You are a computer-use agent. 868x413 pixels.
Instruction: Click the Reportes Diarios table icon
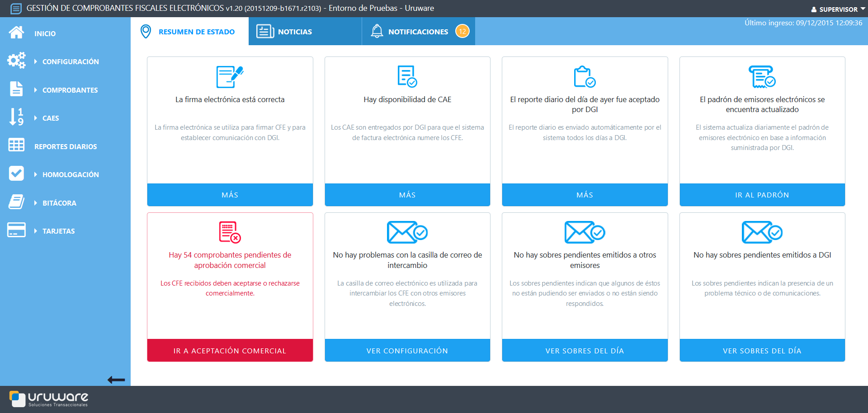(16, 145)
